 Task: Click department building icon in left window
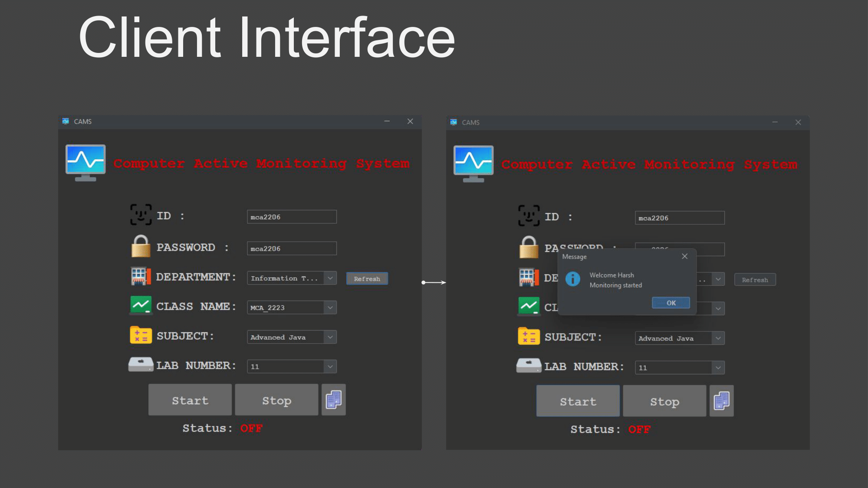tap(141, 276)
